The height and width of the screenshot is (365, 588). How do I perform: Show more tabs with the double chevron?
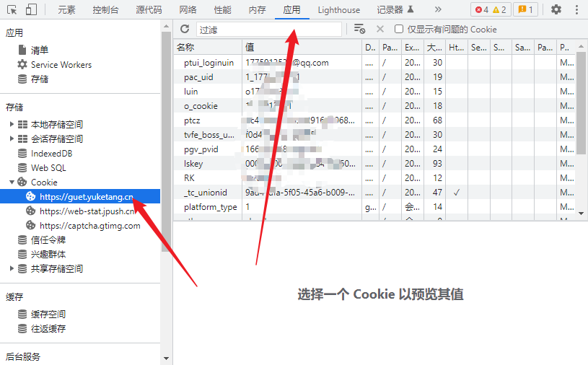coord(438,9)
